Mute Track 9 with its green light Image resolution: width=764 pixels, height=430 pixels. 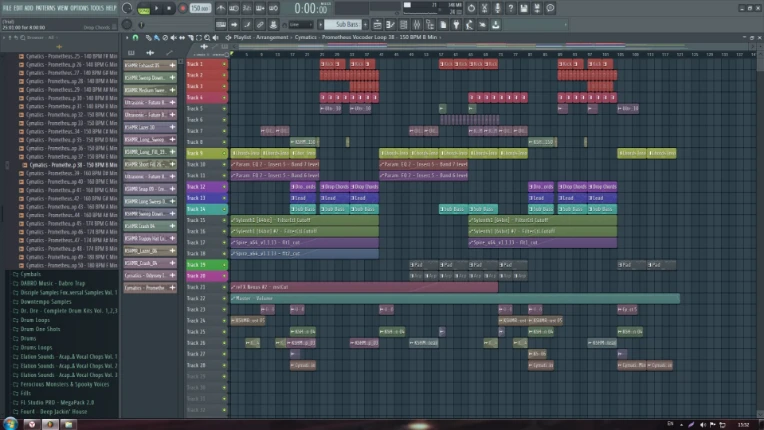pyautogui.click(x=224, y=153)
